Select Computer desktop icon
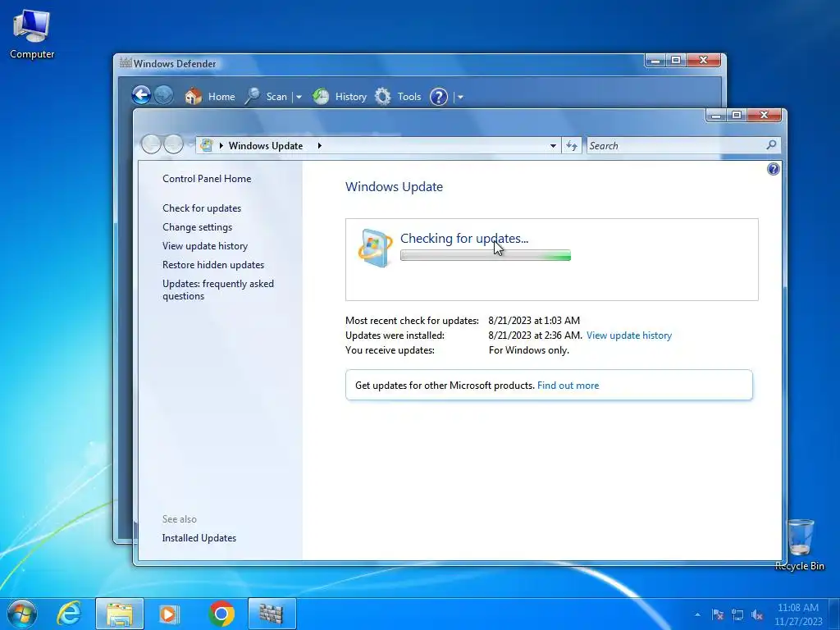 click(x=32, y=34)
